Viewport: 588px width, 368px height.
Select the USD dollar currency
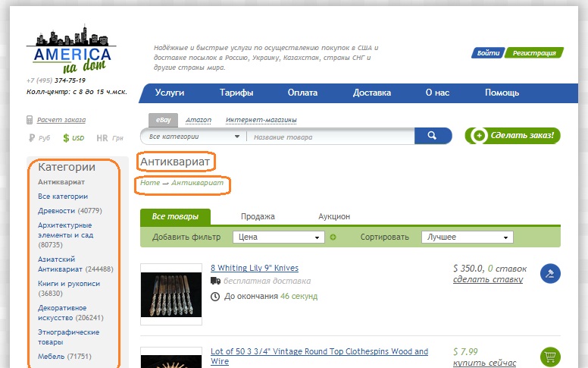73,138
